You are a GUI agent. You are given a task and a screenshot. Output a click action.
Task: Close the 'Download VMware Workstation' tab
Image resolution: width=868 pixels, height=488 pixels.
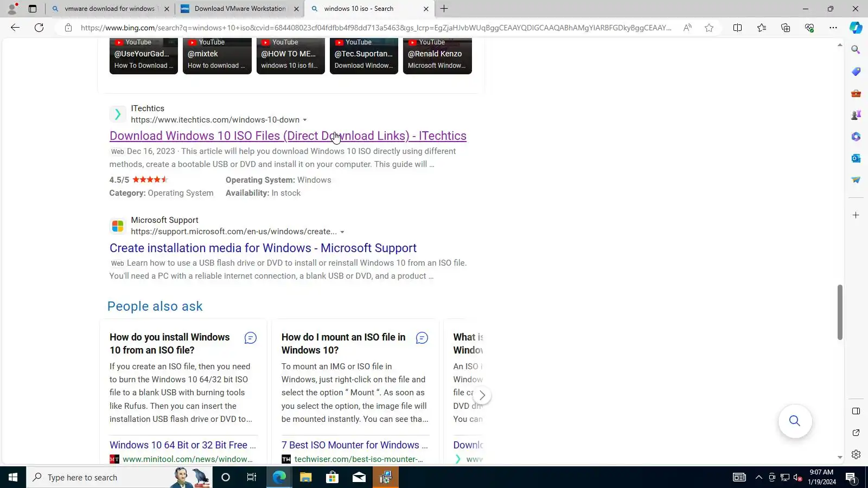coord(296,9)
